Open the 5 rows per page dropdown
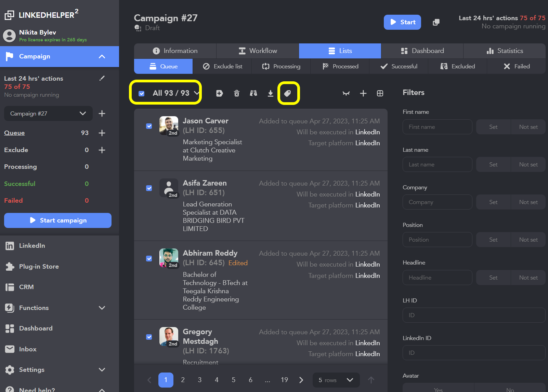The width and height of the screenshot is (548, 392). pos(336,380)
